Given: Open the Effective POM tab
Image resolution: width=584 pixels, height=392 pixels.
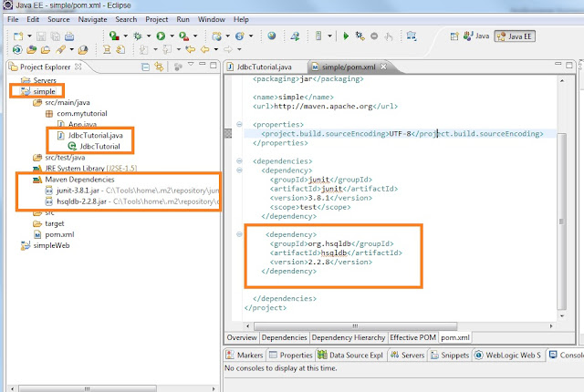Looking at the screenshot, I should (412, 337).
